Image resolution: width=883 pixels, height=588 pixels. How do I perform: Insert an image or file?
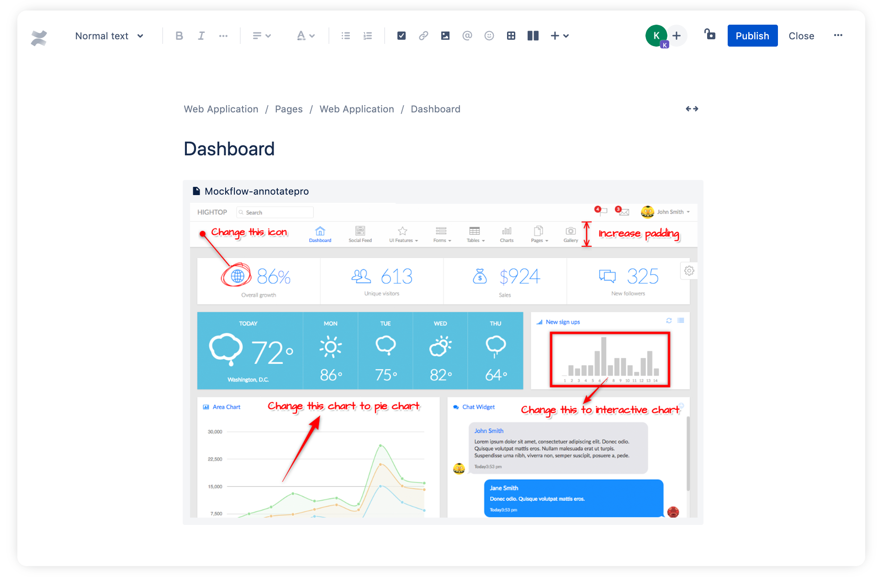(x=445, y=36)
